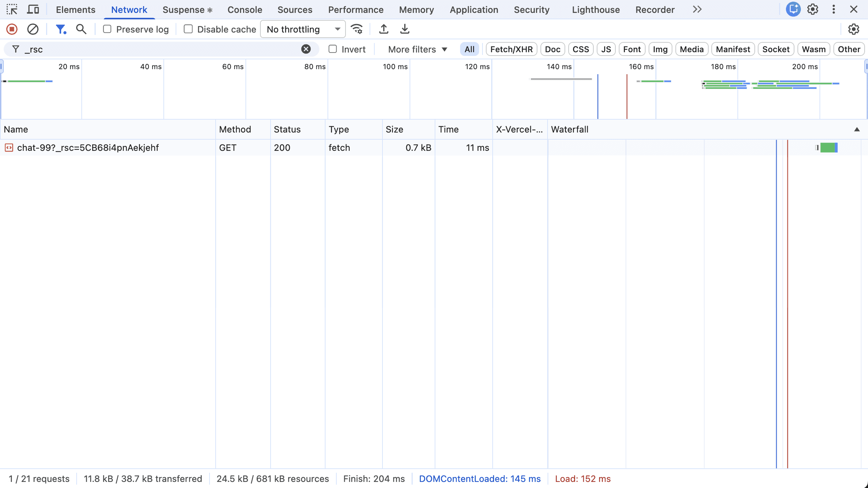Filter by CSS requests
Image resolution: width=868 pixels, height=488 pixels.
[x=581, y=49]
